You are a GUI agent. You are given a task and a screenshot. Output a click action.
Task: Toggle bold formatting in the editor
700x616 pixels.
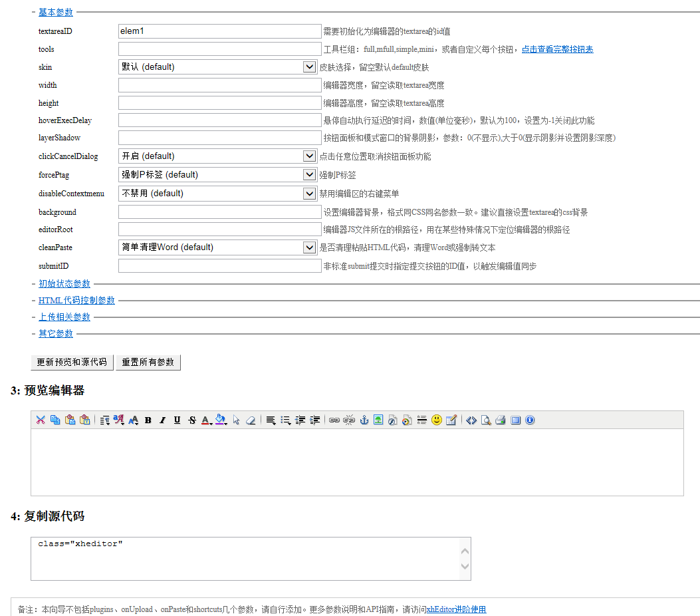pos(148,420)
